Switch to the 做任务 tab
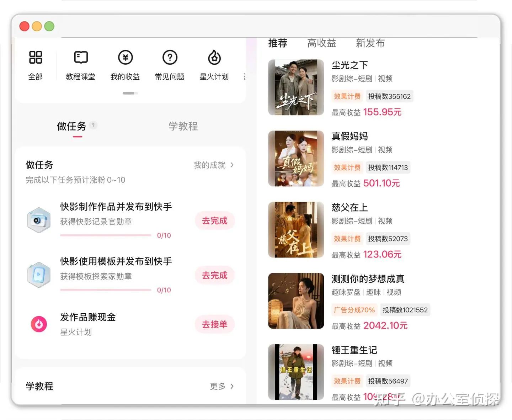Viewport: 512px width, 420px height. [71, 126]
